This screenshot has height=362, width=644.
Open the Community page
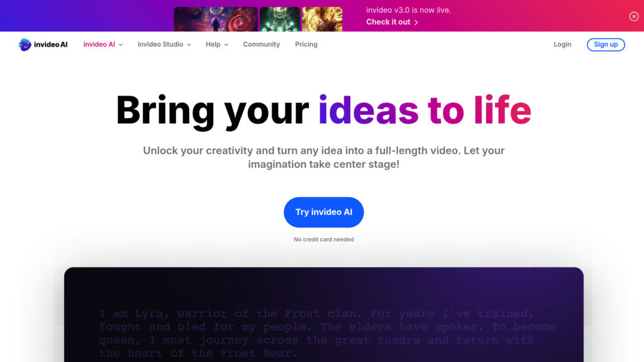(261, 45)
